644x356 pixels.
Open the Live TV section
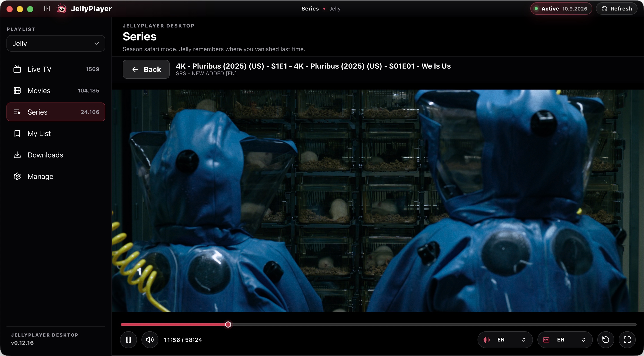(x=56, y=69)
